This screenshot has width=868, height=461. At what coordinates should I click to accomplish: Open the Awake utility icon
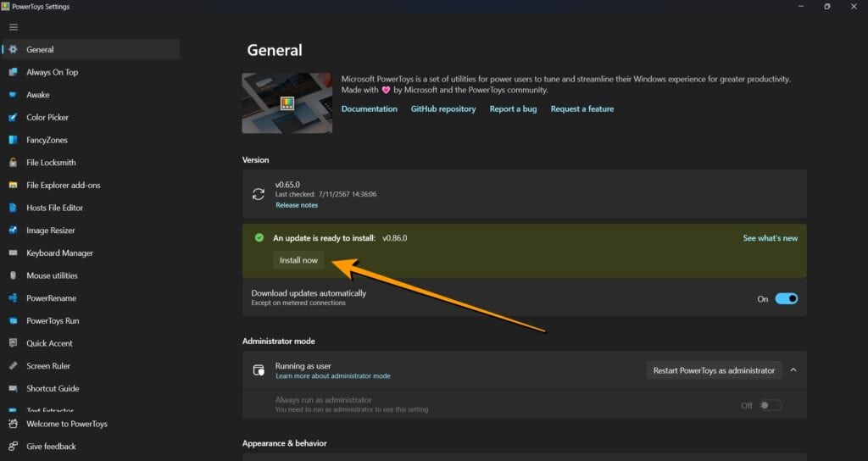point(13,95)
